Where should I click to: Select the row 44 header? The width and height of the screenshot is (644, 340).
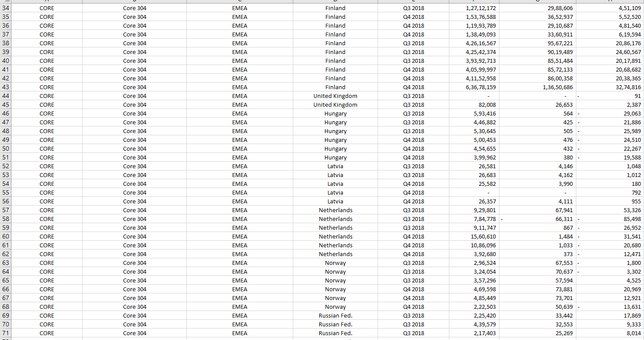(6, 96)
